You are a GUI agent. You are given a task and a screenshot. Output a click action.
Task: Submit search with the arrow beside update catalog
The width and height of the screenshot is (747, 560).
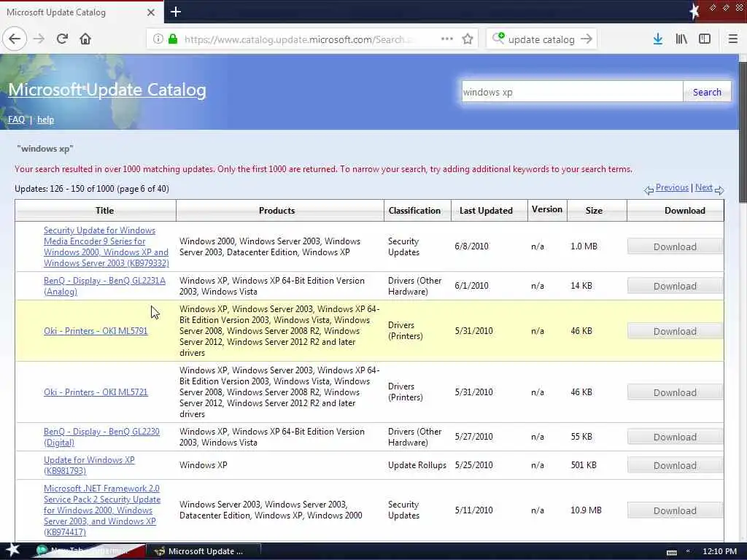(587, 39)
